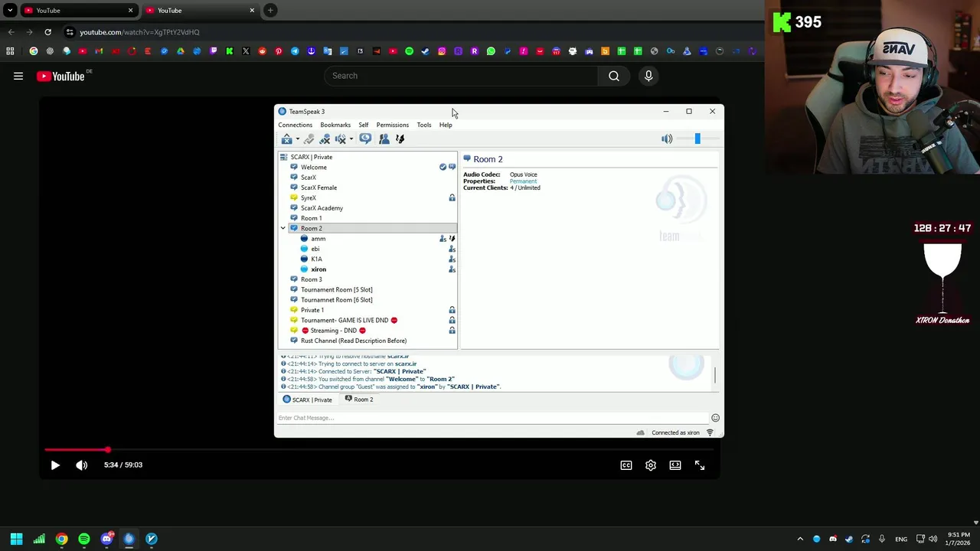This screenshot has height=551, width=980.
Task: Click the YouTube search magnifier button
Action: click(x=614, y=76)
